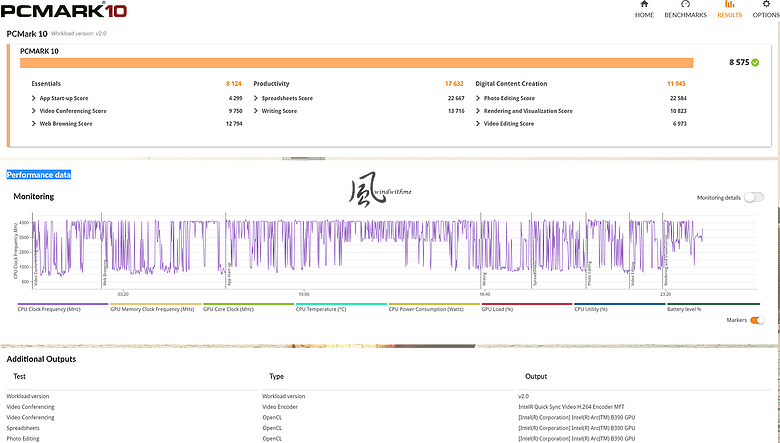Click the Workload version v2.0 label
The height and width of the screenshot is (443, 780).
pos(79,34)
